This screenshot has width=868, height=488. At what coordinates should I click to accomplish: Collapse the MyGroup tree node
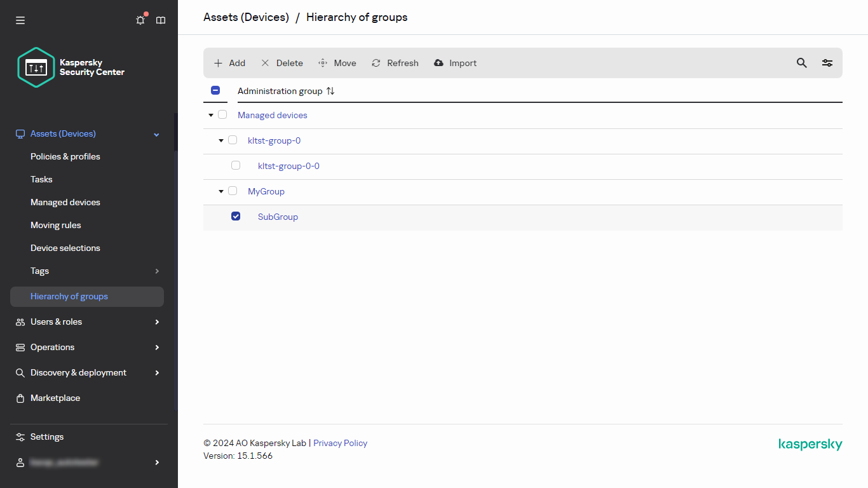[221, 191]
